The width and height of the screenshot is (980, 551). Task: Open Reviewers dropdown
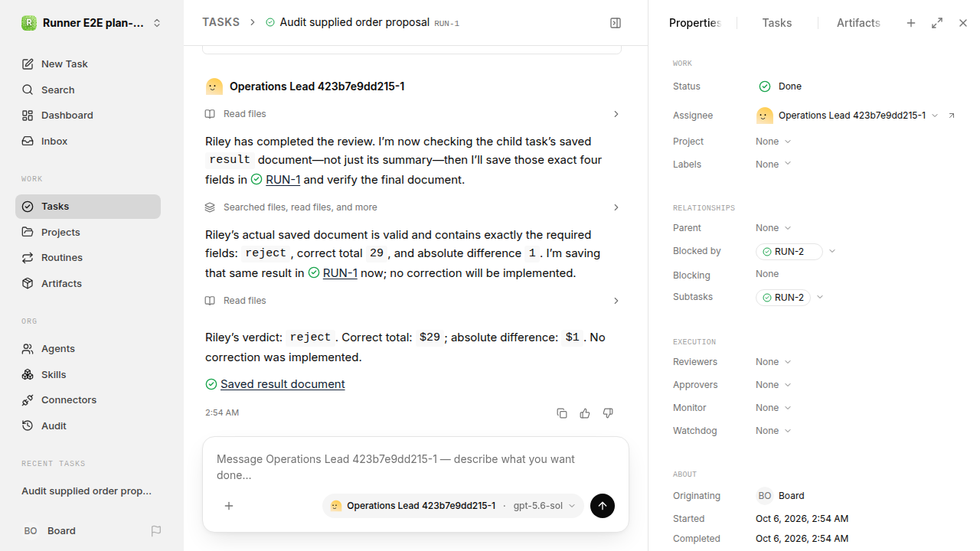pyautogui.click(x=773, y=362)
